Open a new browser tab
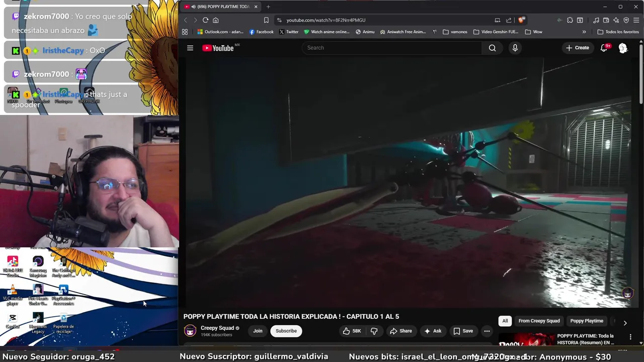644x362 pixels. [x=268, y=7]
